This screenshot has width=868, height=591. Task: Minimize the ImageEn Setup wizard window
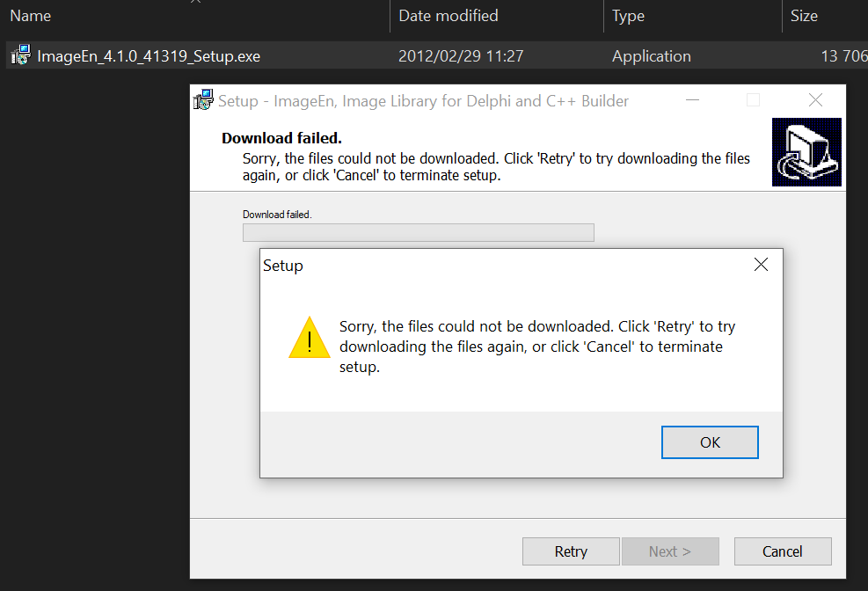click(x=692, y=100)
